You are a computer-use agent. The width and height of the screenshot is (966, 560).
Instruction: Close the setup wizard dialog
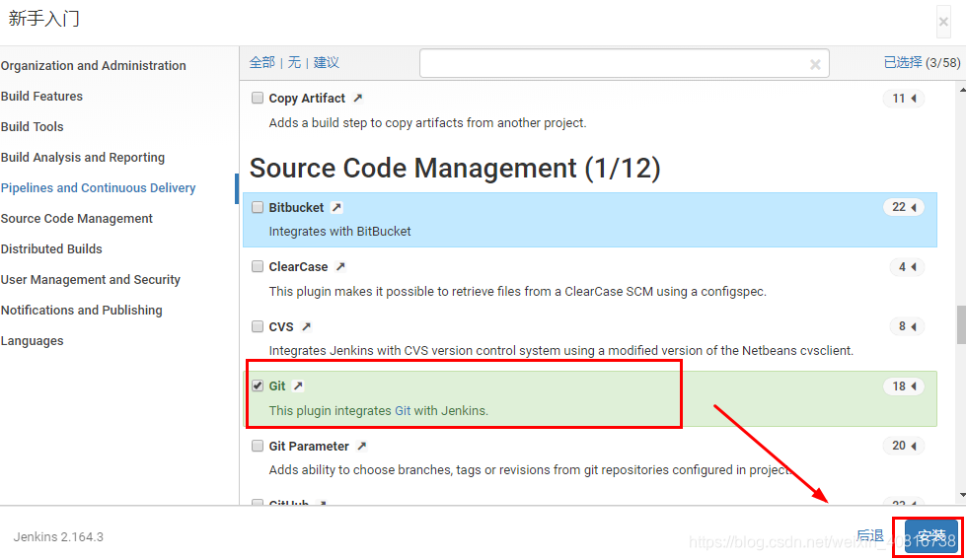tap(943, 22)
